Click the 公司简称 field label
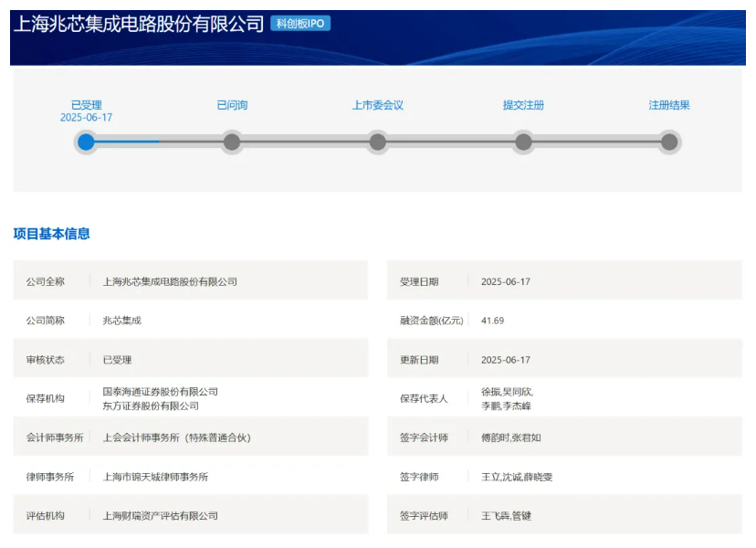This screenshot has height=548, width=756. 46,321
